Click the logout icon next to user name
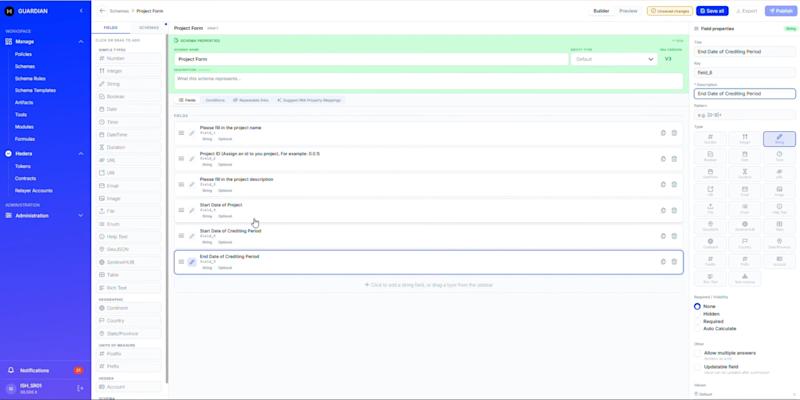Viewport: 800px width, 400px height. 80,388
